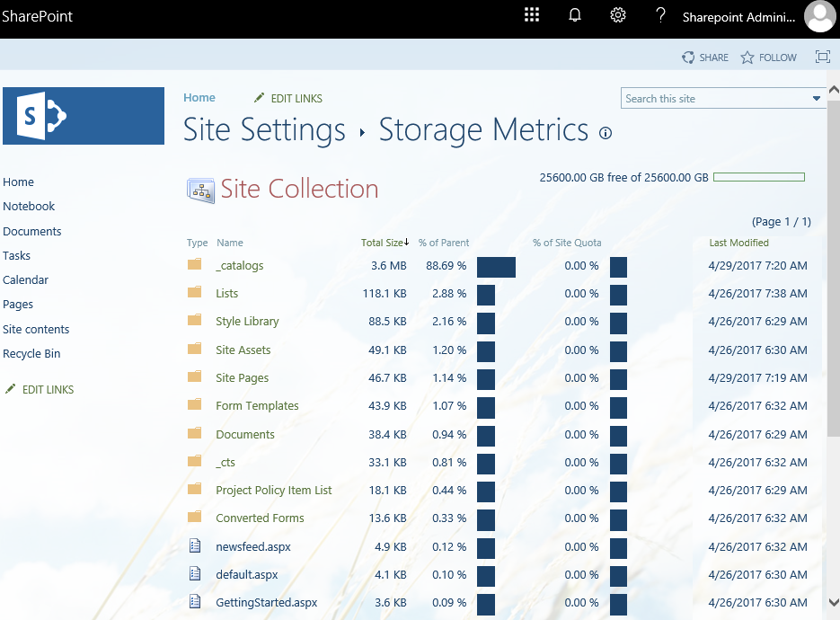Open the SharePoint settings gear
This screenshot has width=840, height=620.
(x=618, y=14)
